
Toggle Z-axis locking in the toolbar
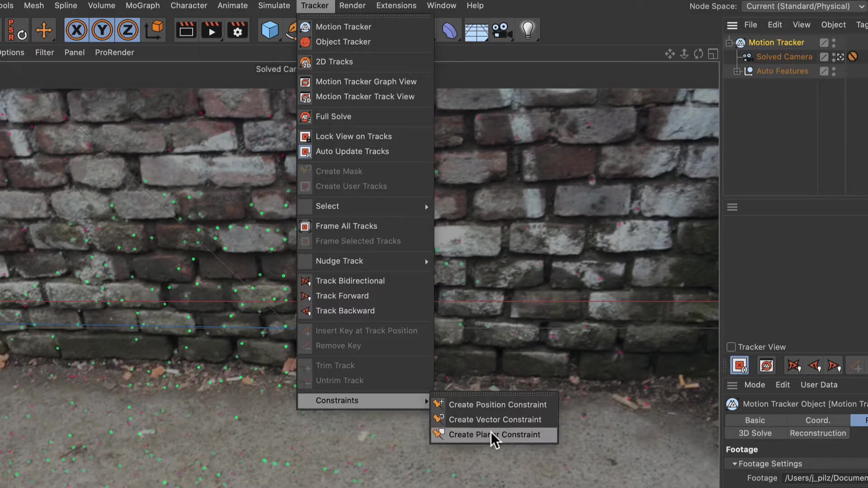point(127,30)
